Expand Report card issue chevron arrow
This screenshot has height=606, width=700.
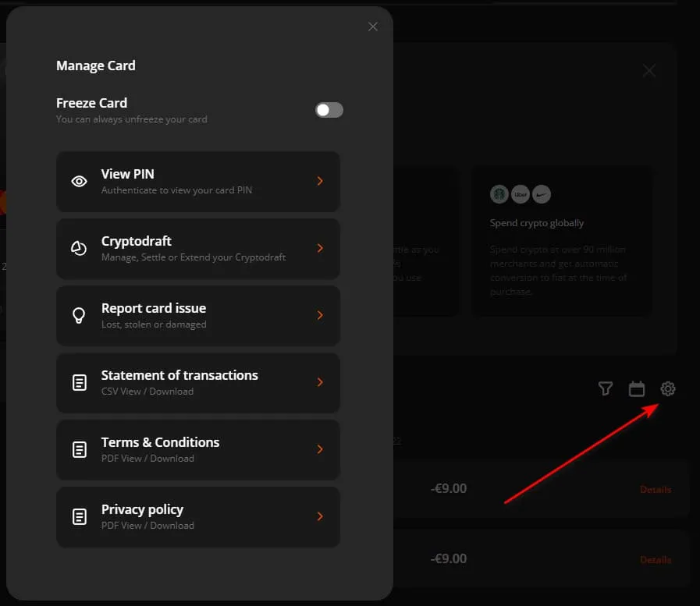pos(320,315)
